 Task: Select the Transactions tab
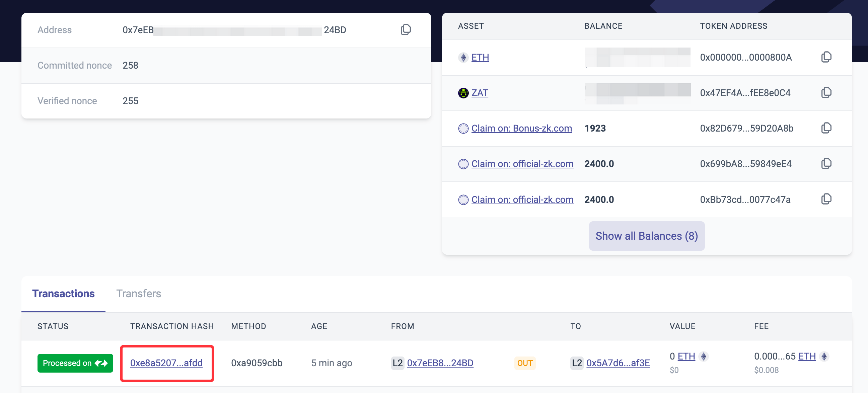(63, 293)
